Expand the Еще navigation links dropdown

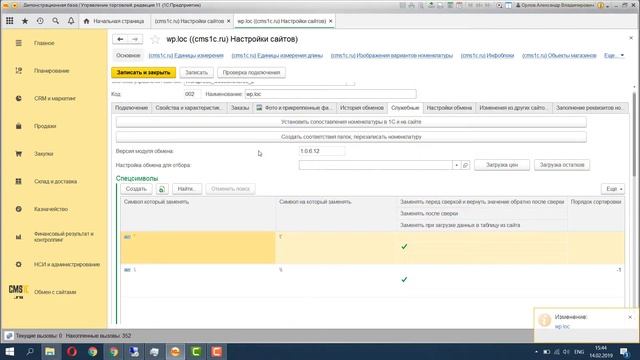[614, 56]
